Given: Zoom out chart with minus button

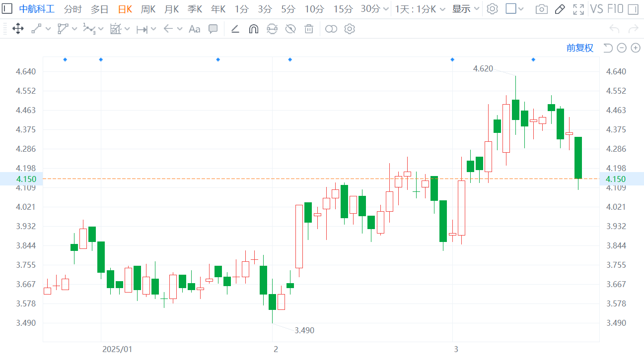Looking at the screenshot, I should [622, 48].
